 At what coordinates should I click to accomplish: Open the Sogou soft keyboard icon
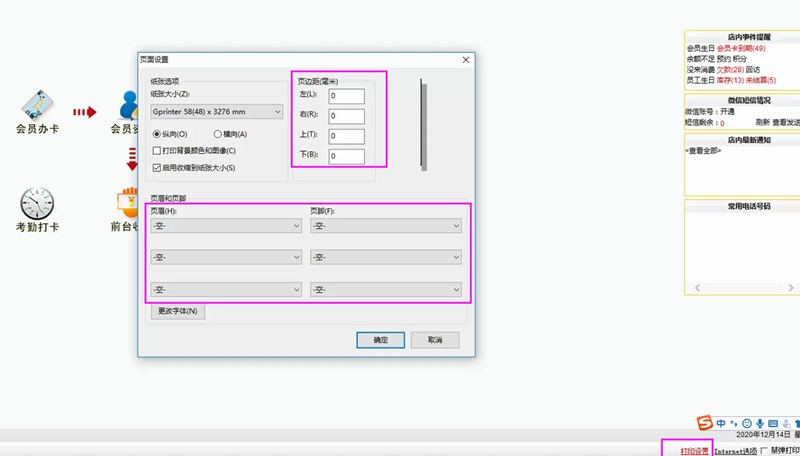(774, 422)
